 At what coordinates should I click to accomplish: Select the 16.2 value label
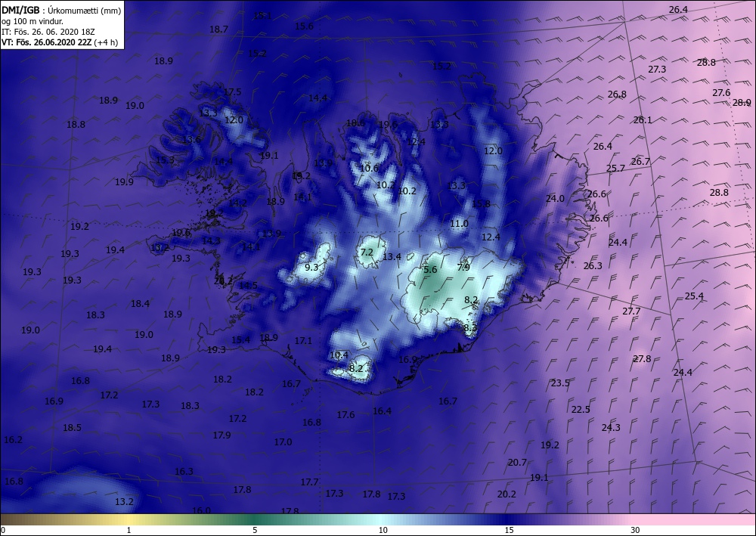point(13,439)
